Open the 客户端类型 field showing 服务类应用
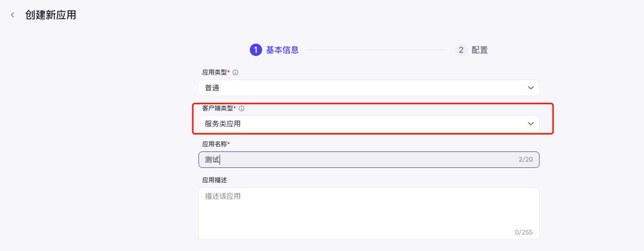 [x=369, y=124]
